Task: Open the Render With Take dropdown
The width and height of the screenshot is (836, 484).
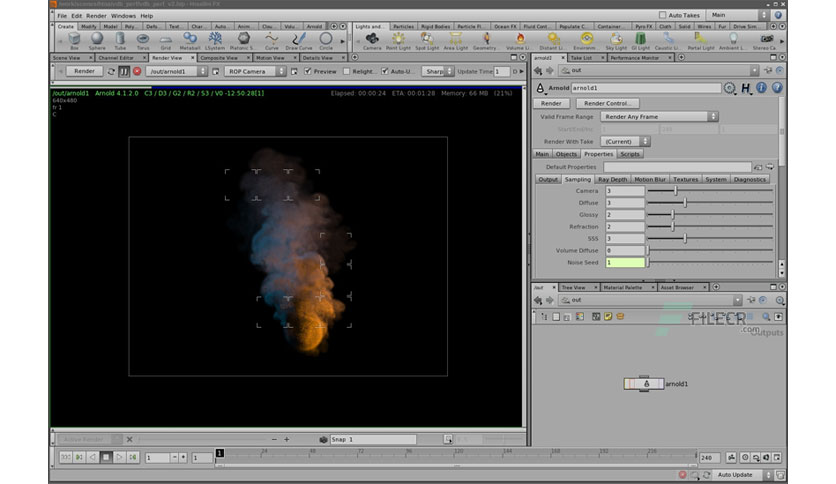Action: click(x=625, y=141)
